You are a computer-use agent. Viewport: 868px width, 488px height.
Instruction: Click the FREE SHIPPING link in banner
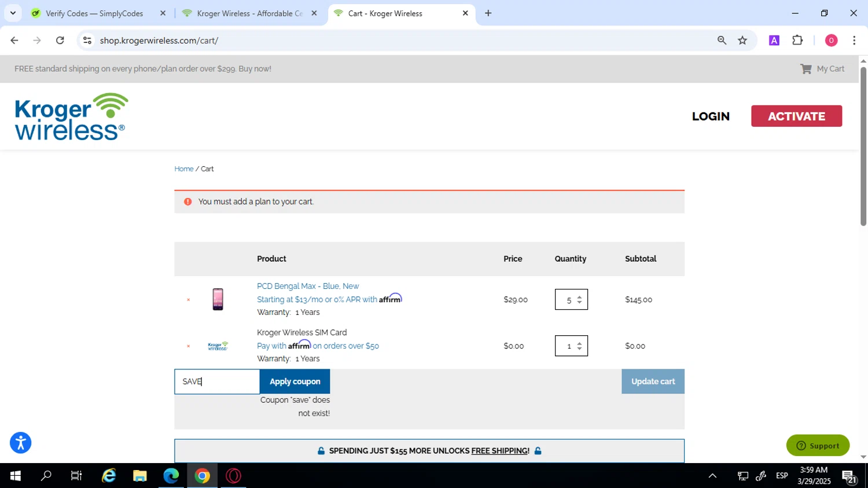pos(500,451)
